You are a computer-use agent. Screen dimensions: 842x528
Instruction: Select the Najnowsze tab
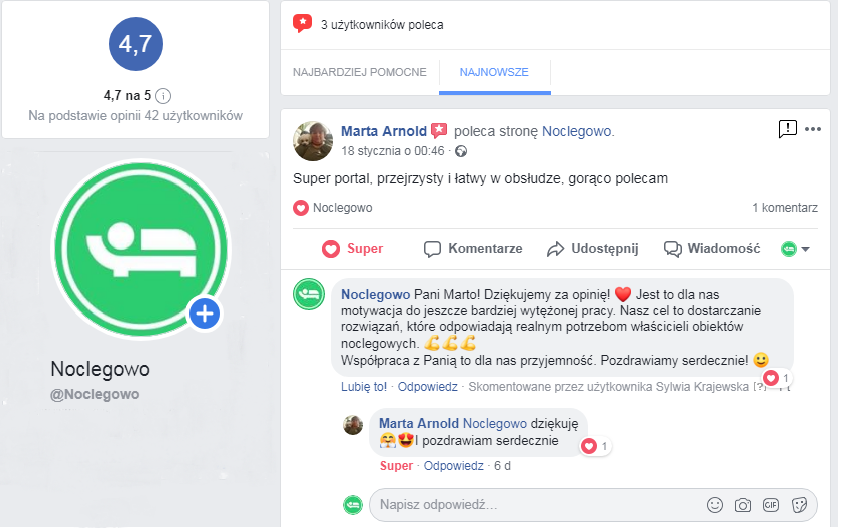click(494, 72)
